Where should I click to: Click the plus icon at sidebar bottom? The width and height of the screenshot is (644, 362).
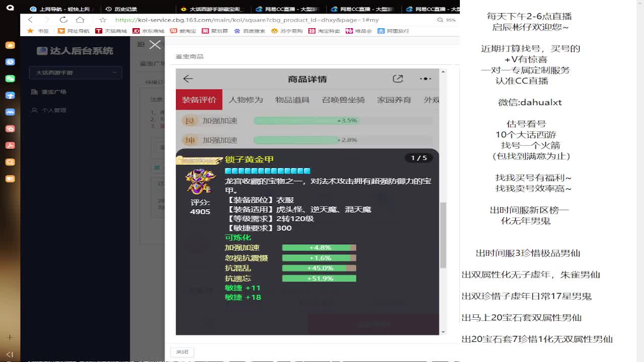(10, 337)
